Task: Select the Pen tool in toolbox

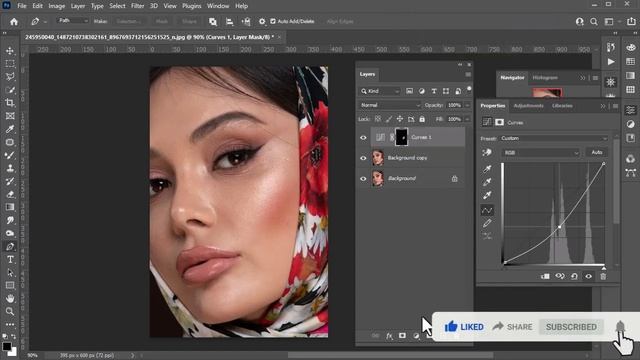Action: pyautogui.click(x=10, y=247)
